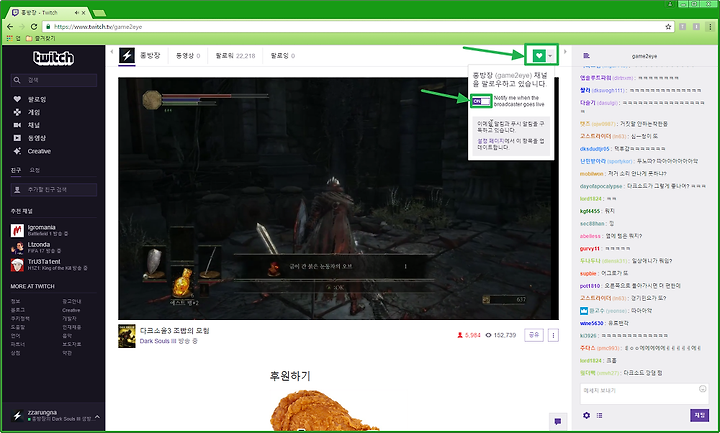720x433 pixels.
Task: Open the Chrome three-dot menu
Action: (710, 27)
